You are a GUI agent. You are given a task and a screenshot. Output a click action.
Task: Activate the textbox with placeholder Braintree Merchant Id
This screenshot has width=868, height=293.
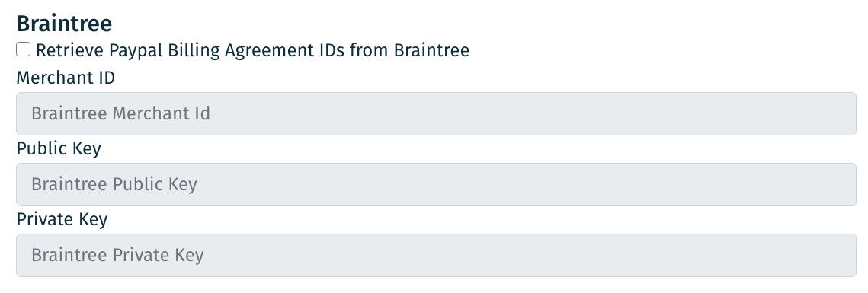436,114
